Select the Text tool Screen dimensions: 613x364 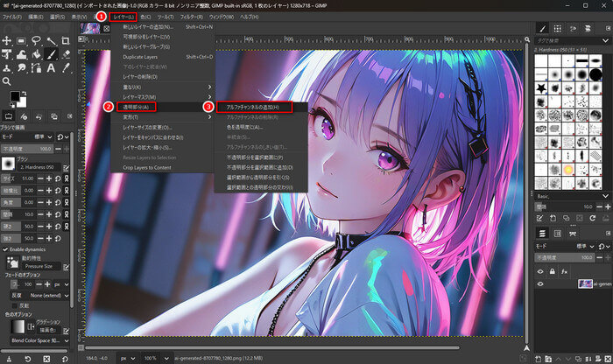51,68
